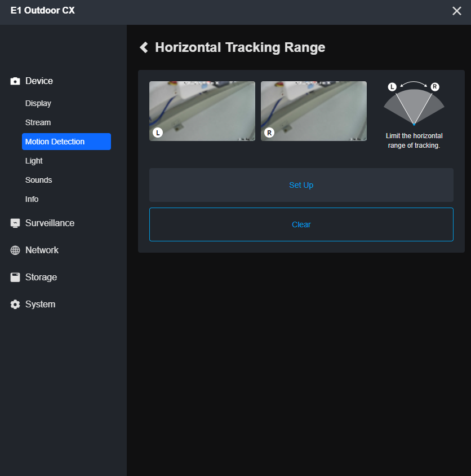
Task: Click the System gear icon
Action: pos(15,304)
